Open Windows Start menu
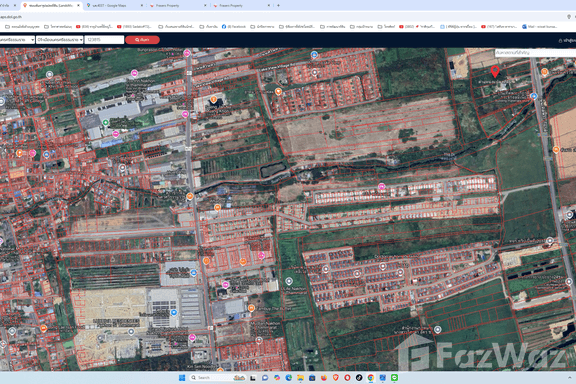 tap(182, 378)
